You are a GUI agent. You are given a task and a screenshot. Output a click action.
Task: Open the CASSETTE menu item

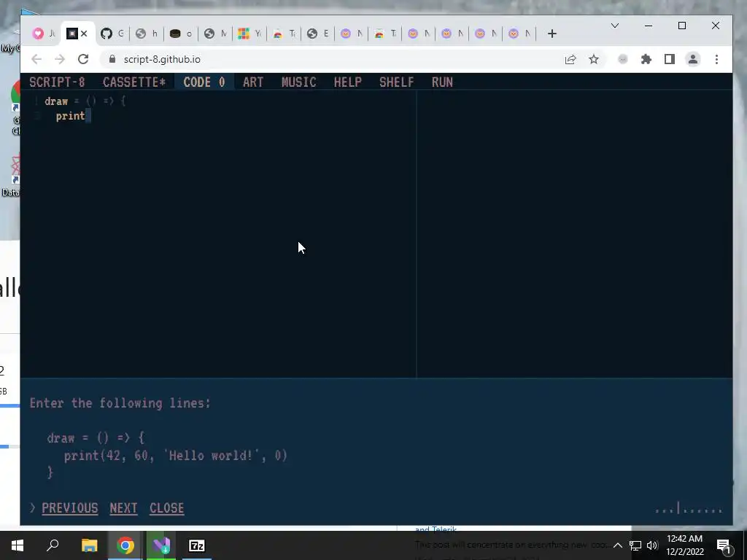pyautogui.click(x=134, y=82)
